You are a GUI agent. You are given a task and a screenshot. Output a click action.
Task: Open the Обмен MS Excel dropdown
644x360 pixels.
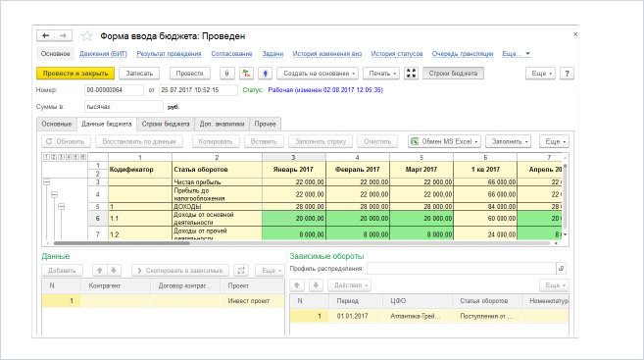tap(444, 141)
